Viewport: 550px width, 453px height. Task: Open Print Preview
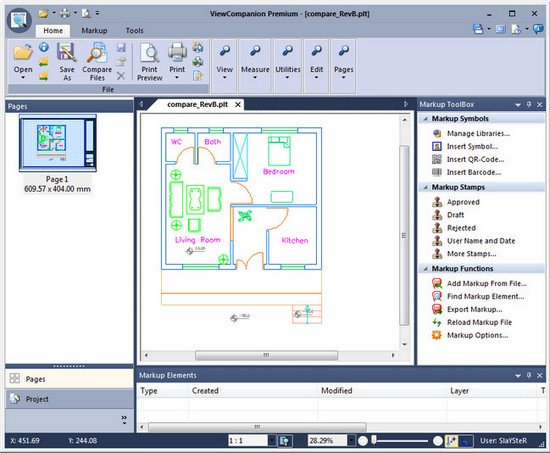[x=149, y=62]
